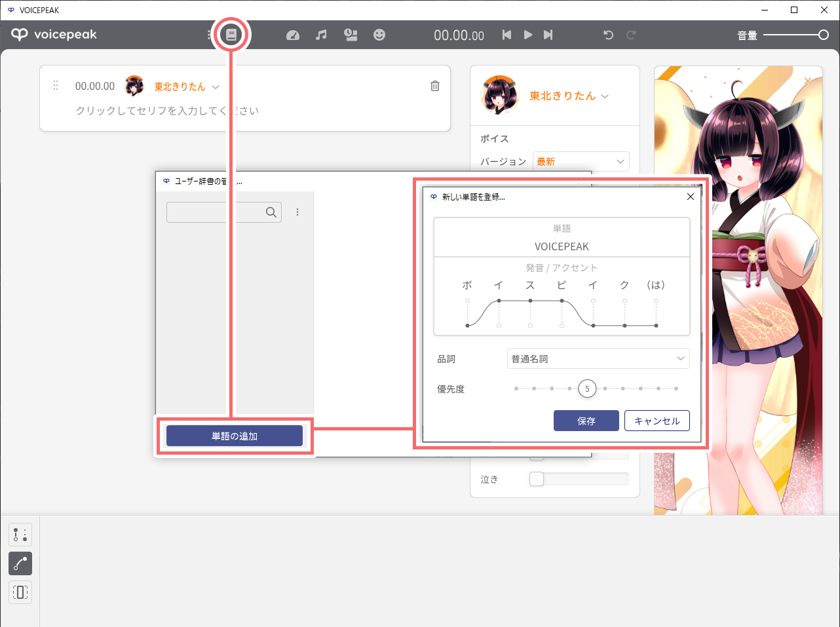This screenshot has width=840, height=627.
Task: Grab the text block drag handle
Action: (x=56, y=86)
